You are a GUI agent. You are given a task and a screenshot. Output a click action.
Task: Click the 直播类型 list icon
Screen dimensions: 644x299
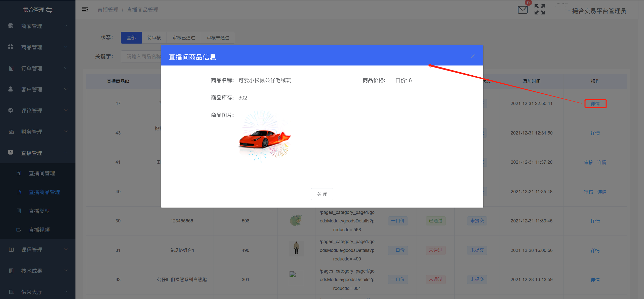click(x=19, y=211)
